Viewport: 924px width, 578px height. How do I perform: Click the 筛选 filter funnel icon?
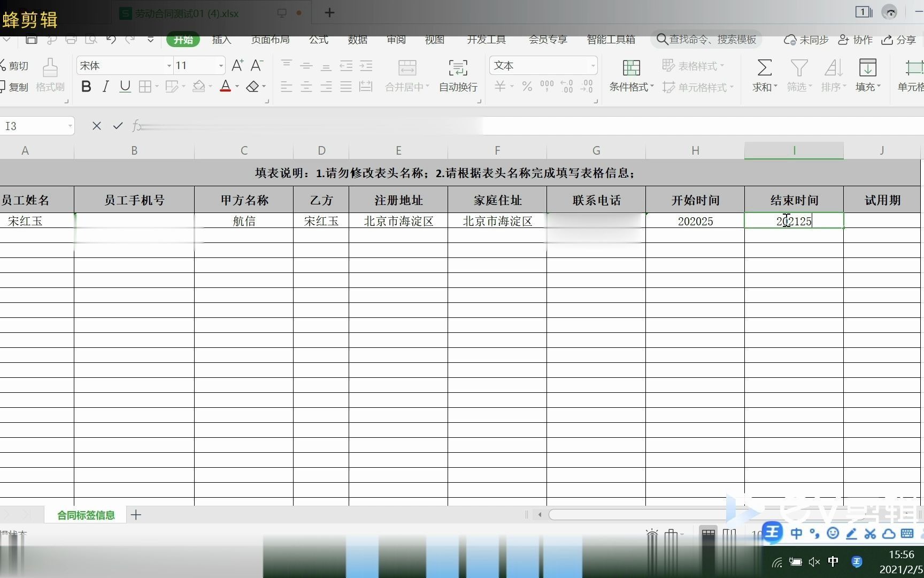(799, 75)
